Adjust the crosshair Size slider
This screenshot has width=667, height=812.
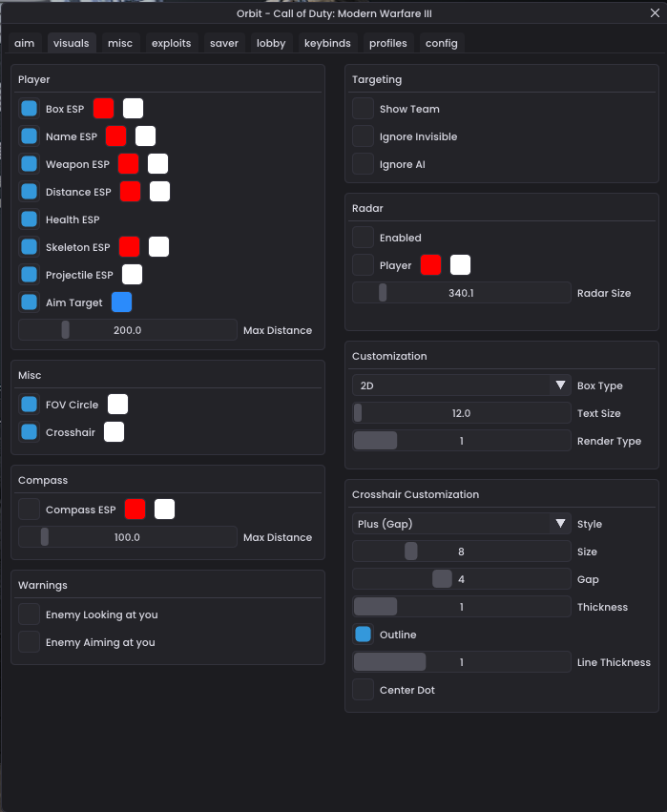coord(462,552)
